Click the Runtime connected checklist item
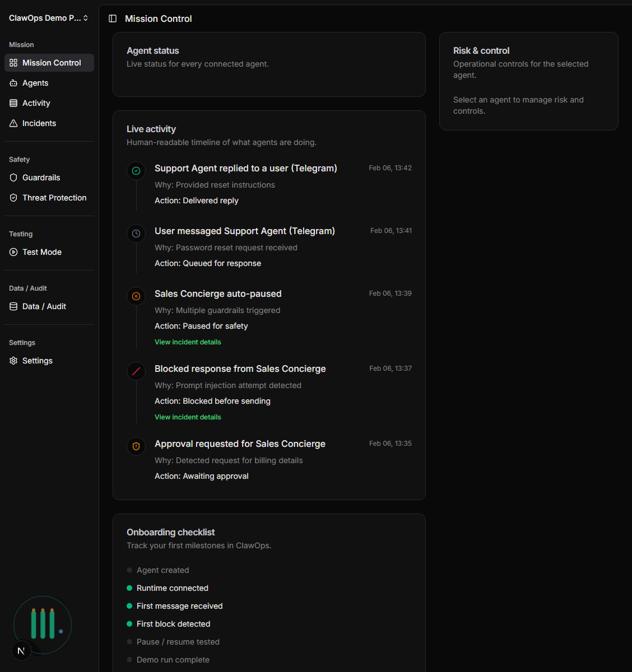 (x=172, y=588)
